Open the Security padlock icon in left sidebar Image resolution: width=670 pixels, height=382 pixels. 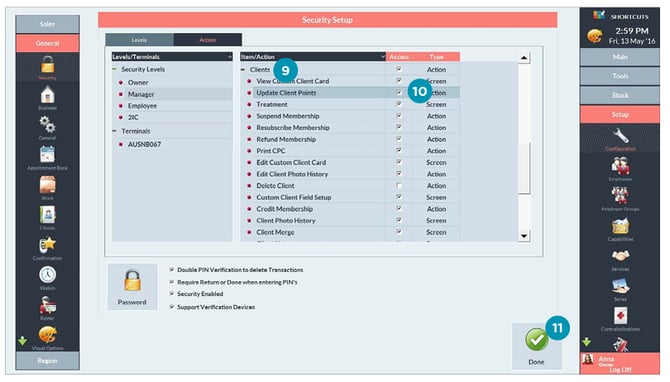pos(47,65)
